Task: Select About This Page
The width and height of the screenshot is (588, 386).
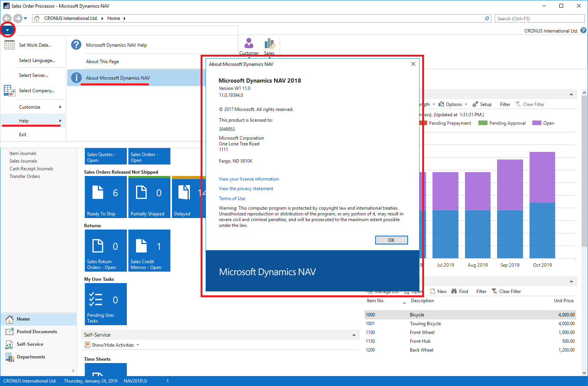Action: pyautogui.click(x=102, y=62)
